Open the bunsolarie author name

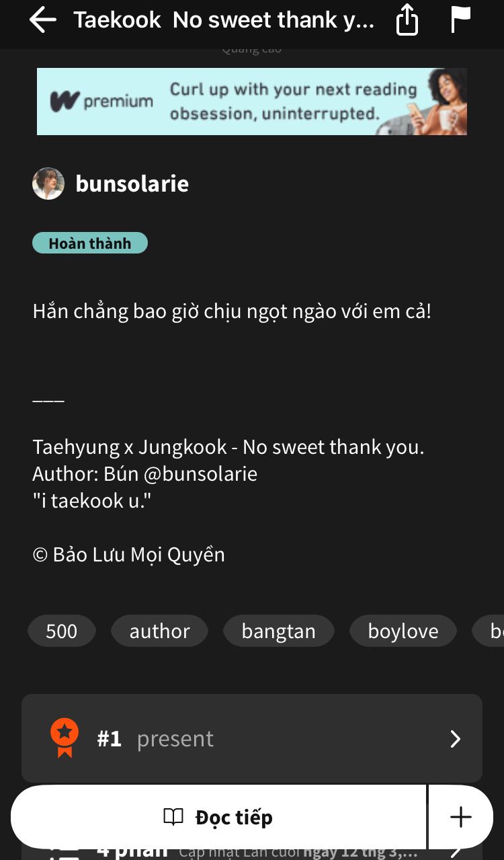(132, 184)
